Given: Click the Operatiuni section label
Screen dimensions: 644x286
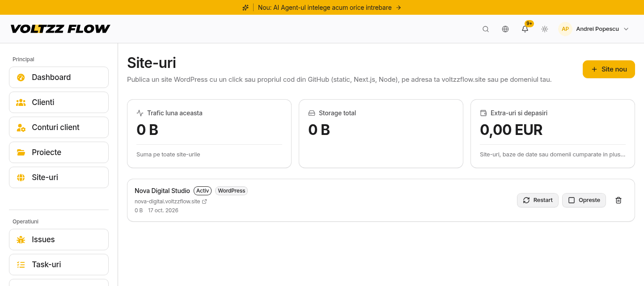Looking at the screenshot, I should [x=25, y=222].
